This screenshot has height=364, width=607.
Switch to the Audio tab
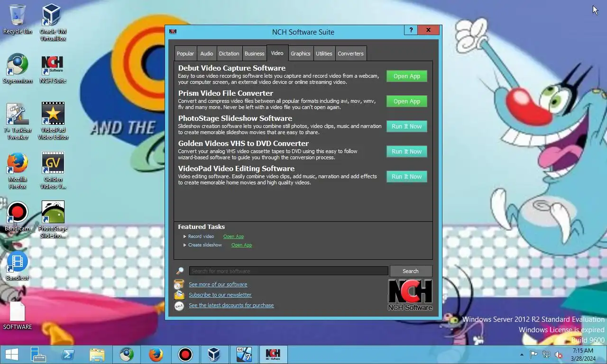207,54
